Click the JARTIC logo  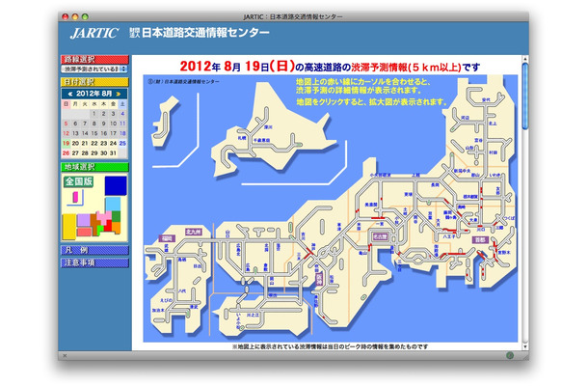point(94,34)
